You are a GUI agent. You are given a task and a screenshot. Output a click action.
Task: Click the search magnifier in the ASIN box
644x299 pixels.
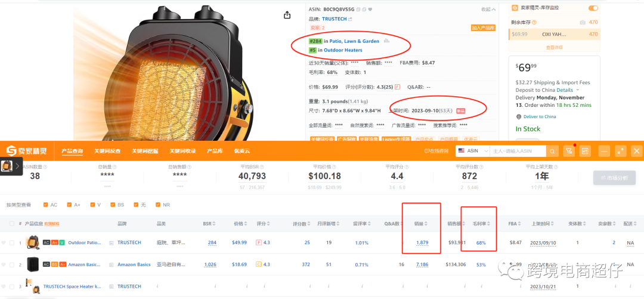[x=552, y=151]
